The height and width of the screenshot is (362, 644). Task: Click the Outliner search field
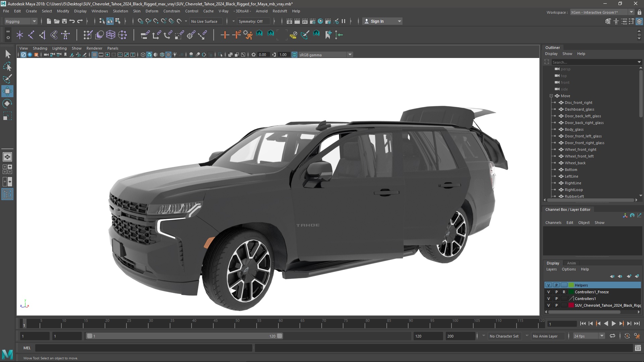click(596, 62)
